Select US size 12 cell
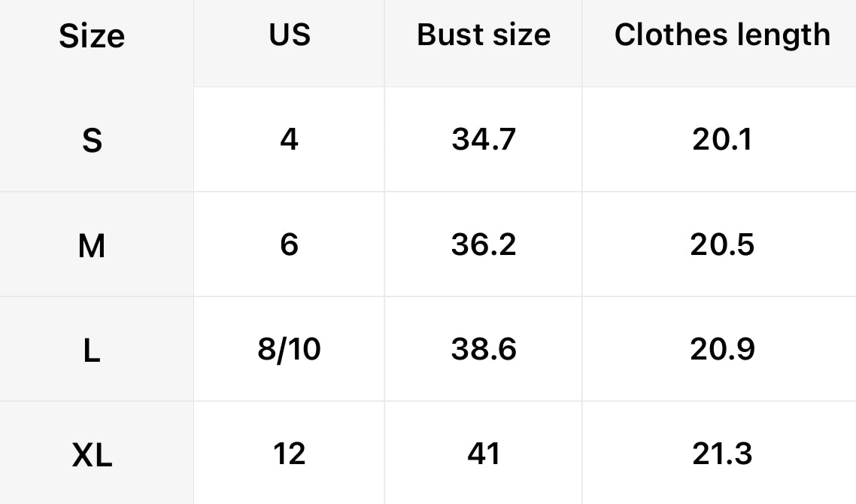The image size is (856, 504). click(290, 454)
